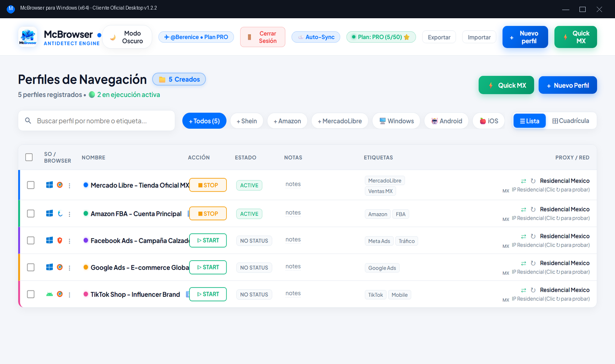Filter profiles by Shein tag

246,121
